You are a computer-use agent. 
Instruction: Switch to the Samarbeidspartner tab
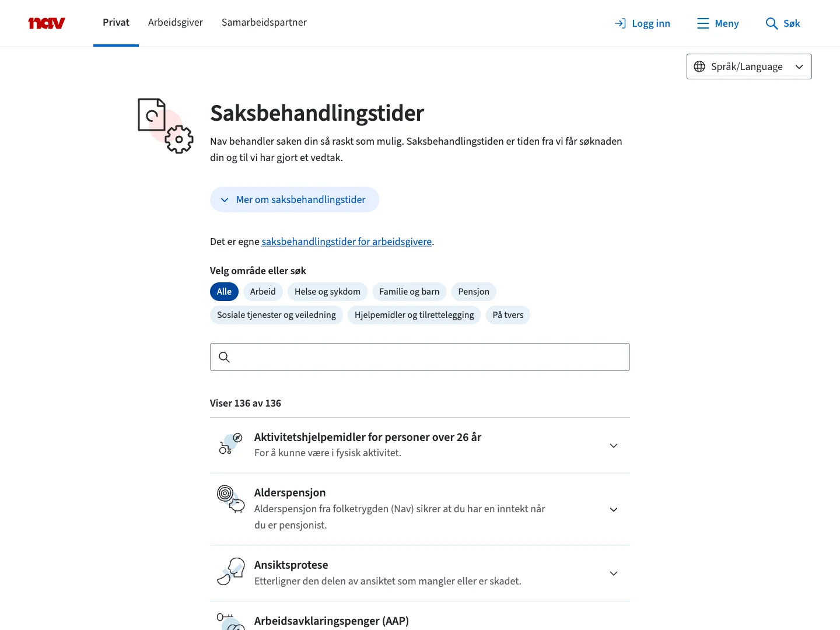[264, 22]
